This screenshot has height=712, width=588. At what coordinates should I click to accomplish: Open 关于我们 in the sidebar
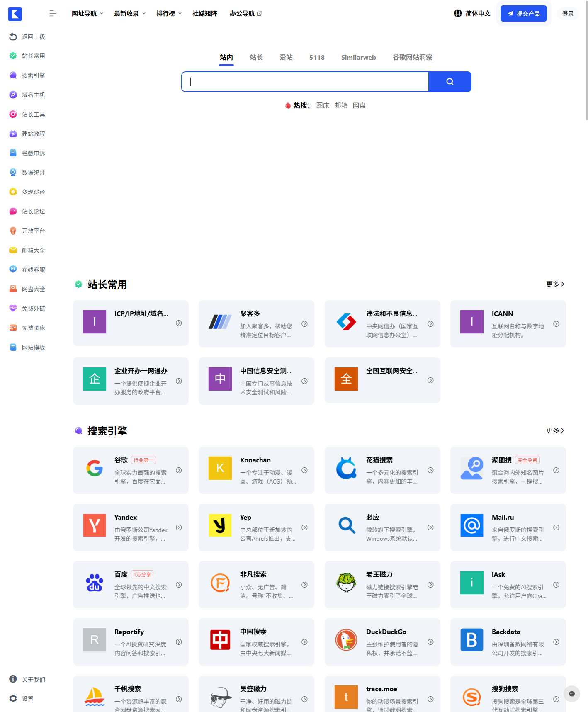tap(27, 679)
